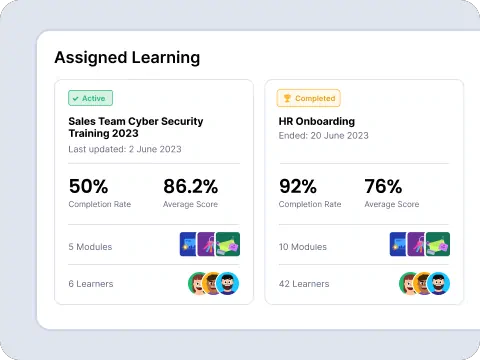
Task: View the 42 Learners row
Action: 364,284
